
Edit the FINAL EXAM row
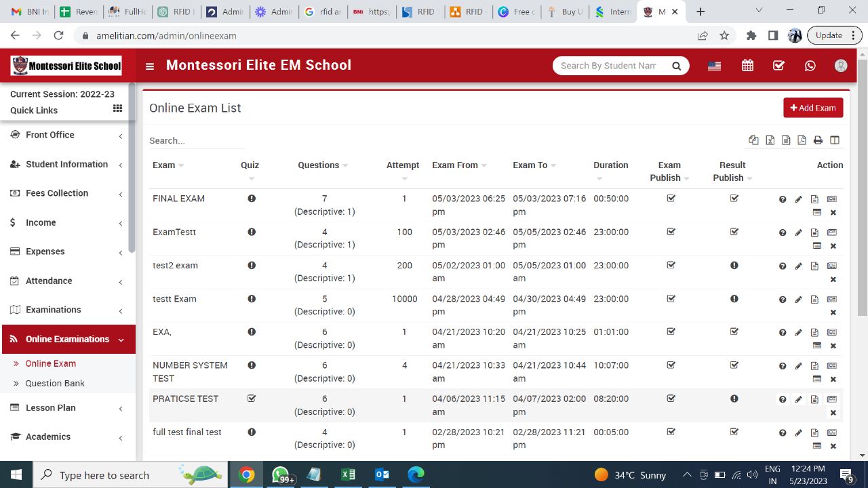[799, 199]
